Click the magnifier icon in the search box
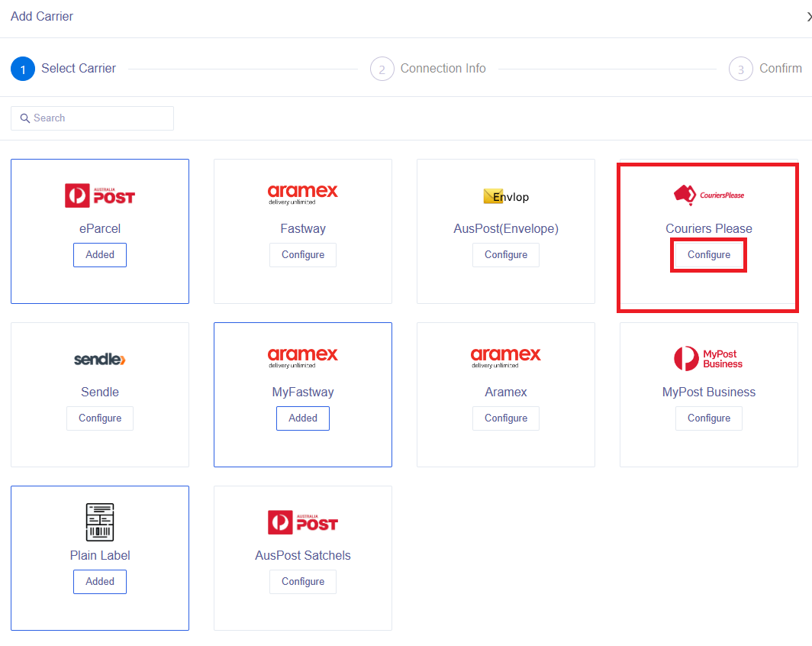 pyautogui.click(x=23, y=118)
